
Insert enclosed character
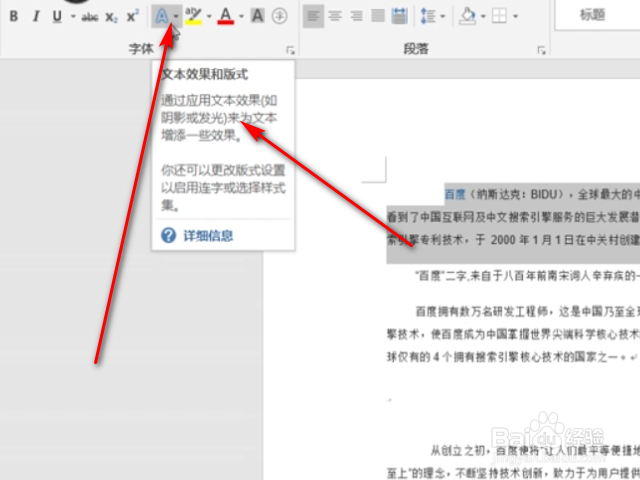280,16
